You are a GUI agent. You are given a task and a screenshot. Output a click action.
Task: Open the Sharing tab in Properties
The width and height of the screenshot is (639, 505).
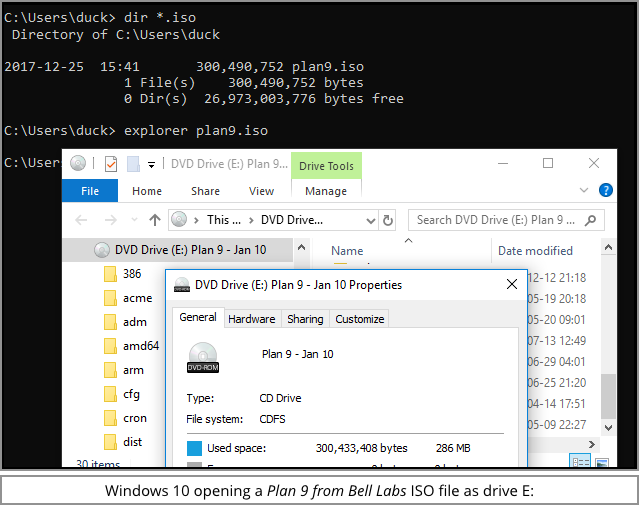pos(305,319)
